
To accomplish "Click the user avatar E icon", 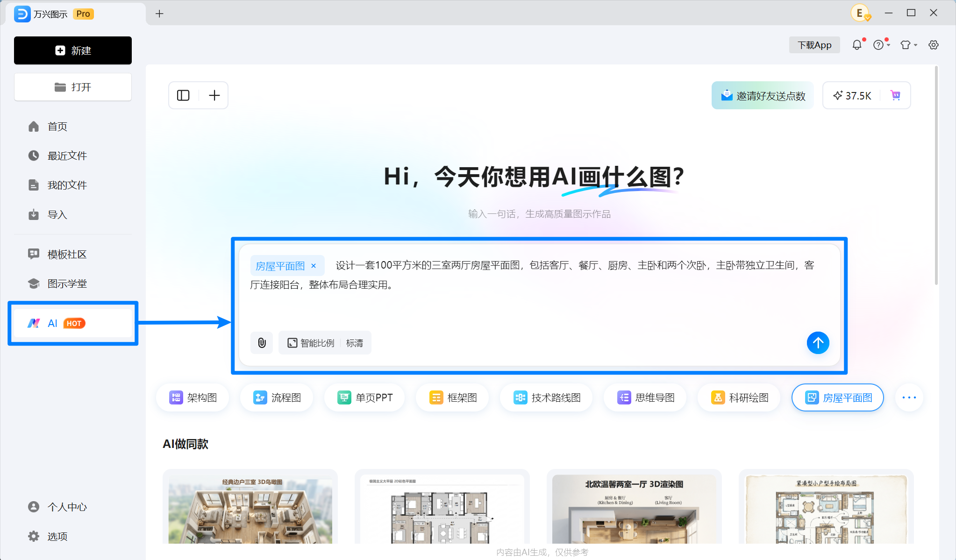I will click(x=860, y=13).
